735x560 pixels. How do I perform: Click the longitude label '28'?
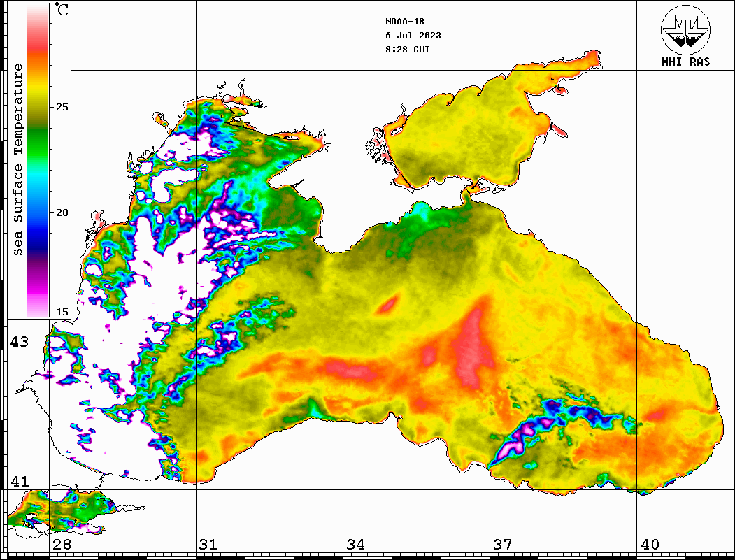(x=62, y=545)
